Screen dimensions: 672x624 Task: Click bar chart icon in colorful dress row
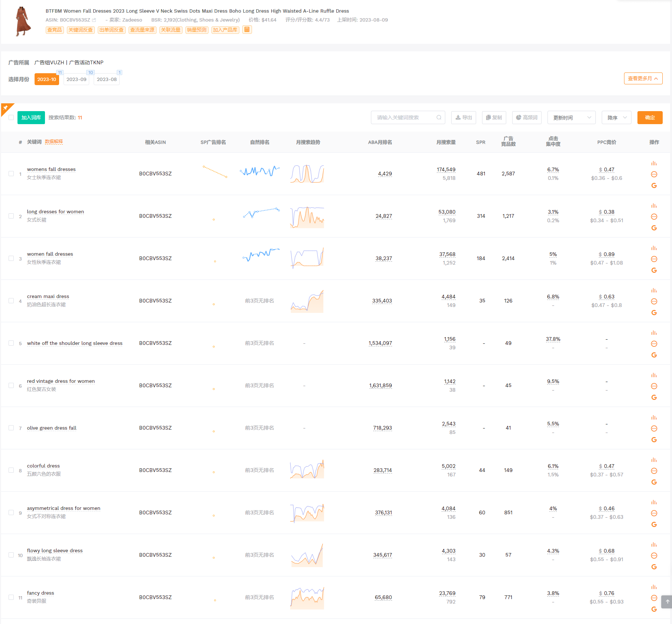[654, 460]
